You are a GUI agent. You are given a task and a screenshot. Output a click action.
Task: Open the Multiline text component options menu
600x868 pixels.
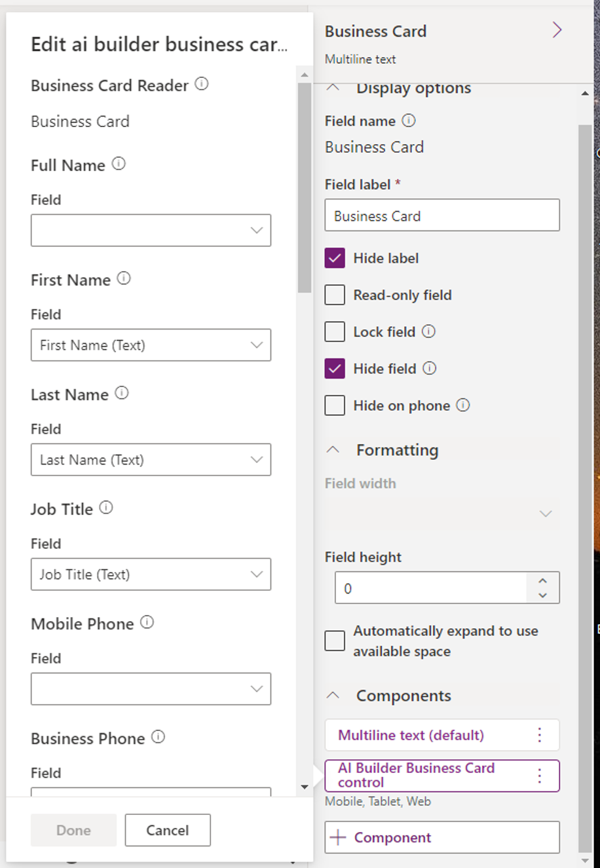pos(539,735)
